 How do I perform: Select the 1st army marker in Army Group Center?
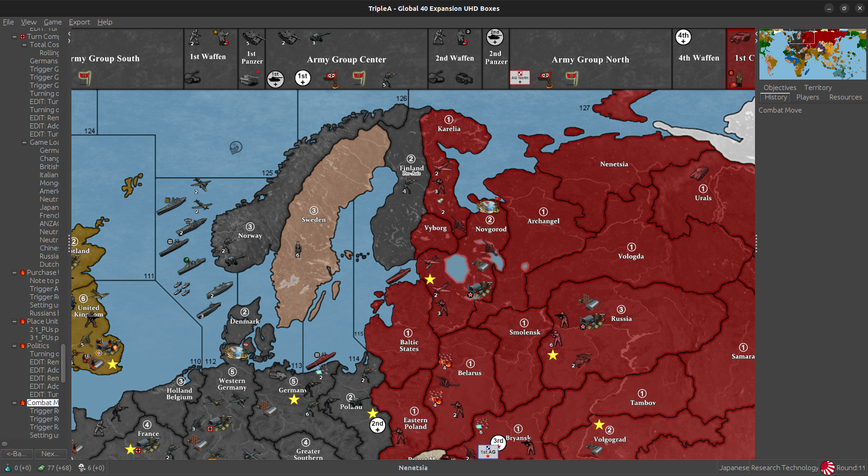[303, 78]
